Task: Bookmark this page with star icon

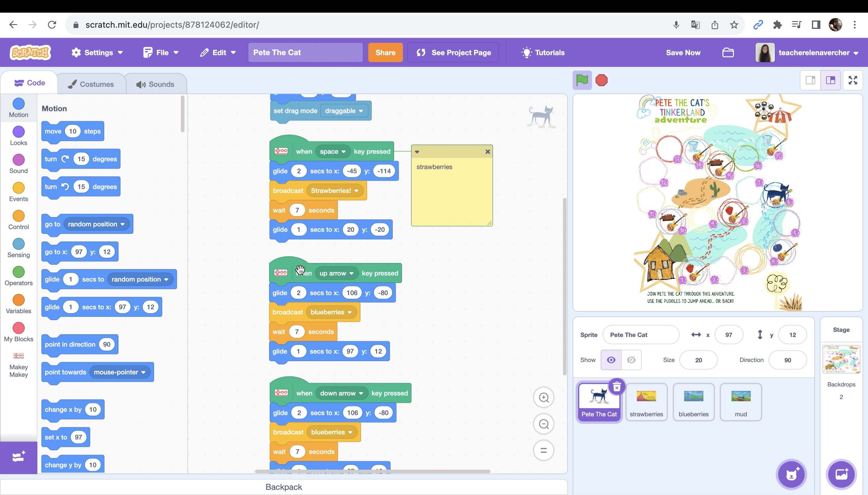Action: (734, 25)
